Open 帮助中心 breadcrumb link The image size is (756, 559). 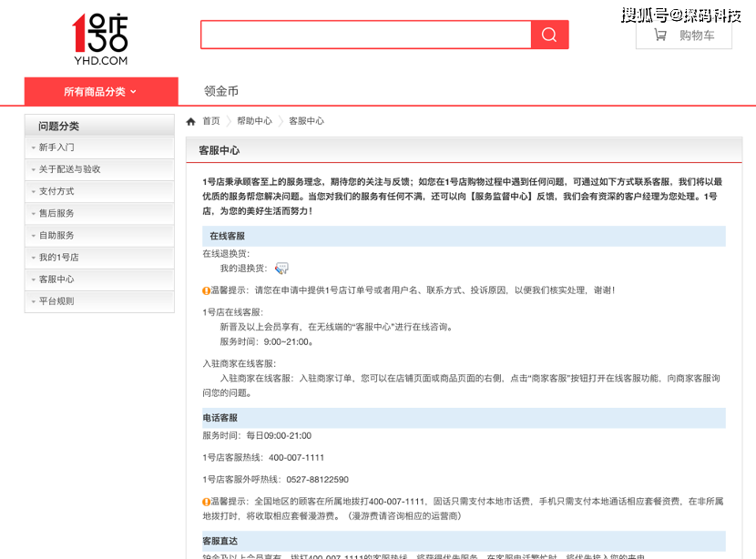[x=254, y=121]
